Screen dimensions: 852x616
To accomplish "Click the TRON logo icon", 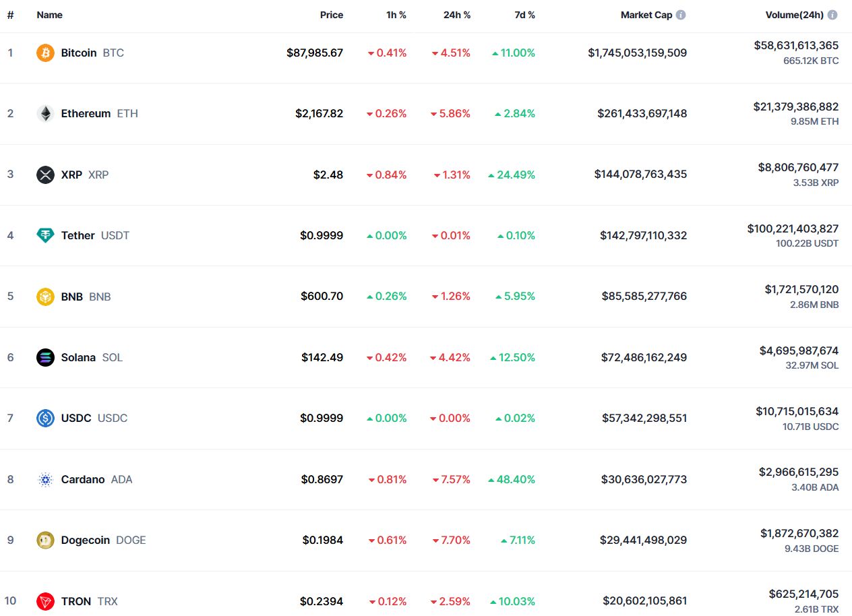I will (x=45, y=601).
